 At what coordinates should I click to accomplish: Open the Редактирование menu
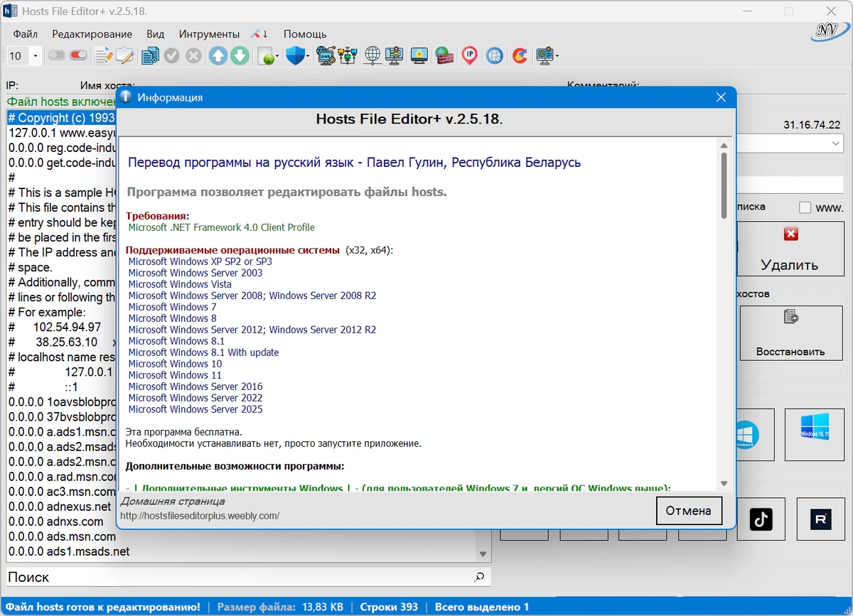pyautogui.click(x=92, y=33)
